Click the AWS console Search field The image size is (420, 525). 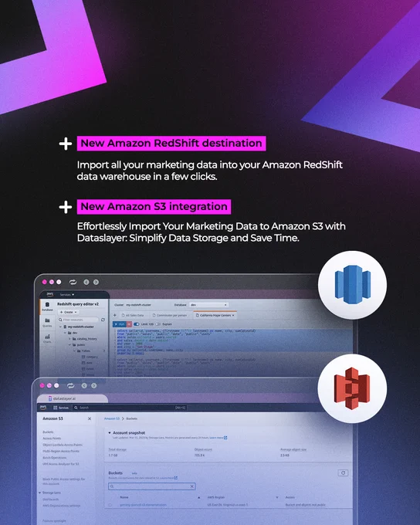click(130, 408)
